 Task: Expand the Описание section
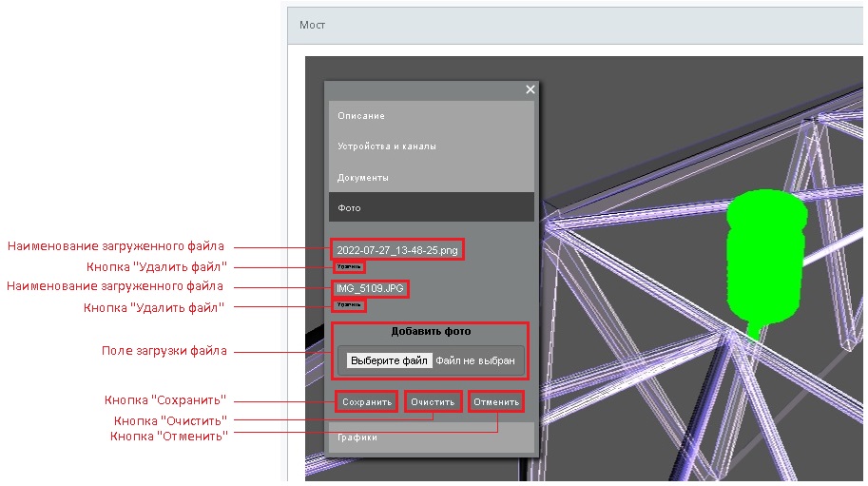tap(431, 116)
